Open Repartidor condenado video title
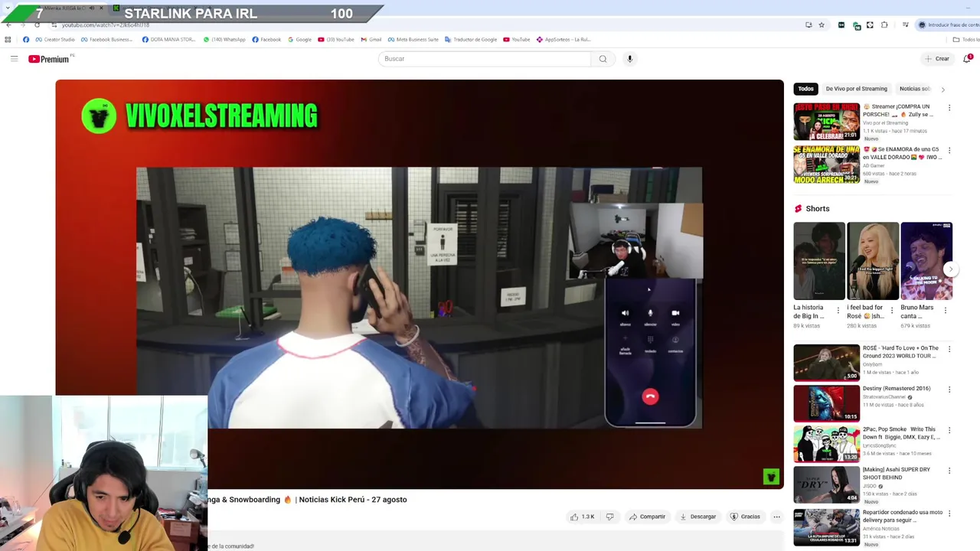This screenshot has height=551, width=980. [903, 517]
